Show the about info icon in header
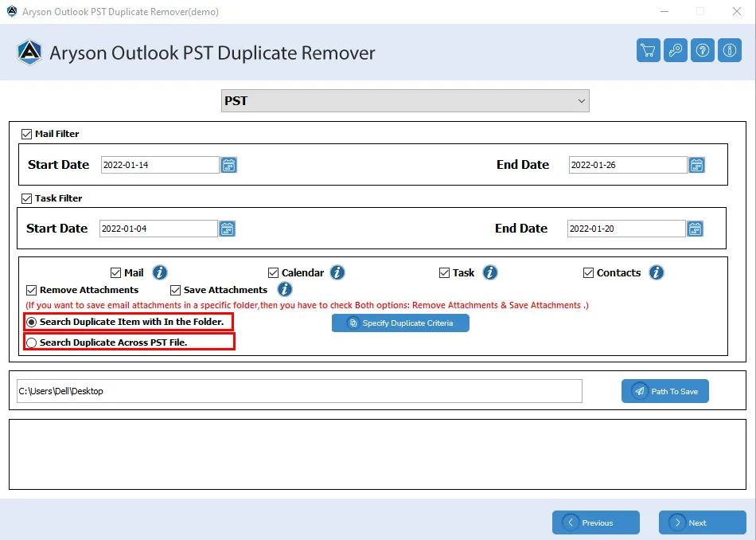 (730, 50)
